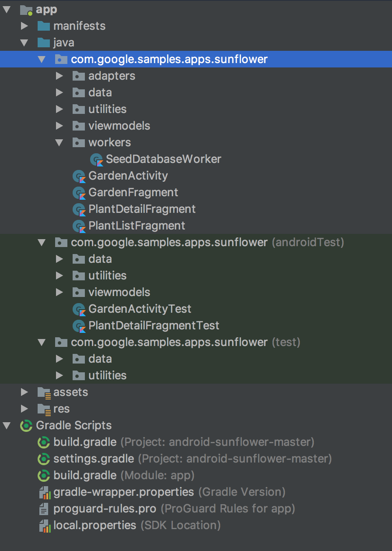Click the java folder icon
Screen dimensions: 392x551
point(44,42)
